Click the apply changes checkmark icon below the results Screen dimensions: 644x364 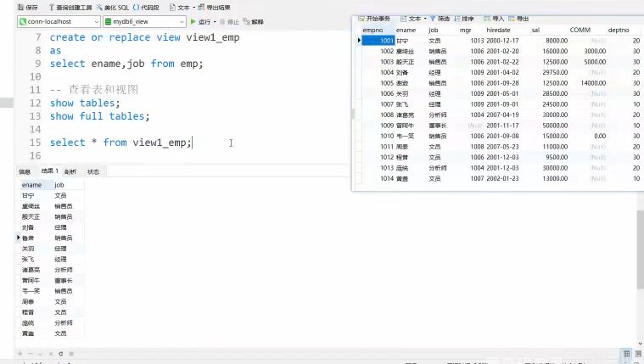coord(40,353)
